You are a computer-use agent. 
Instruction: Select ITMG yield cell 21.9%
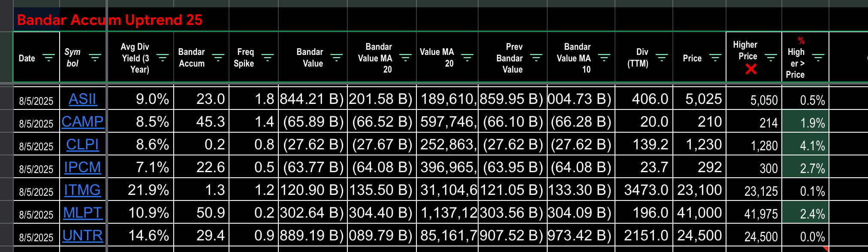[140, 190]
